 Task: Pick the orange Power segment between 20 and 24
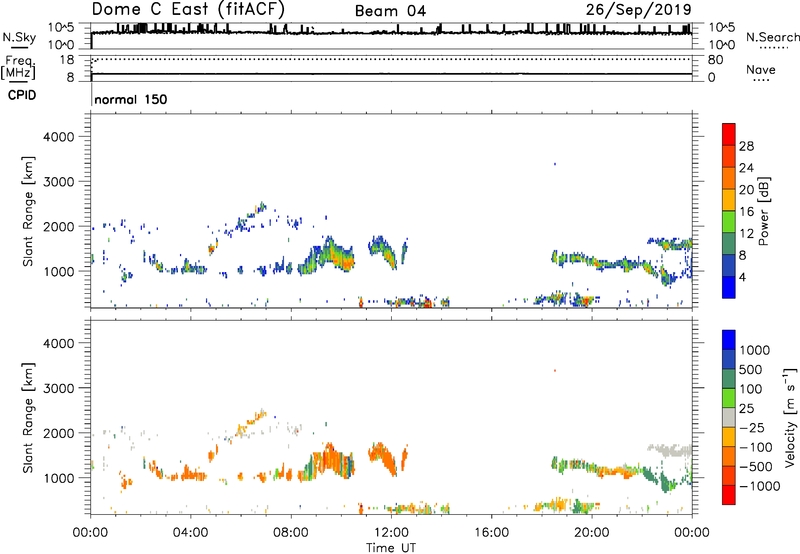pyautogui.click(x=729, y=178)
